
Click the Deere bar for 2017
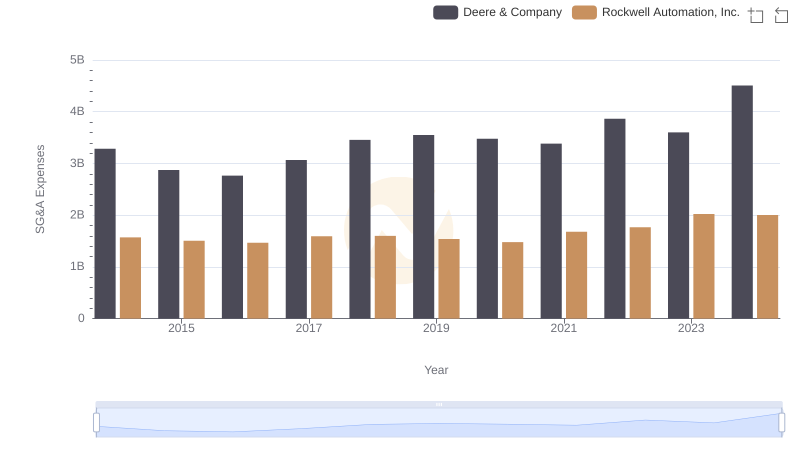[296, 239]
